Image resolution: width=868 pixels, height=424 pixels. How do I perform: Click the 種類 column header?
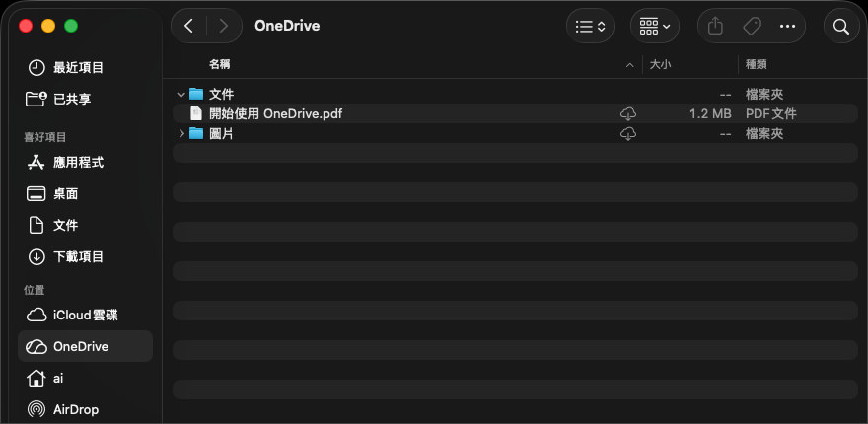[757, 64]
